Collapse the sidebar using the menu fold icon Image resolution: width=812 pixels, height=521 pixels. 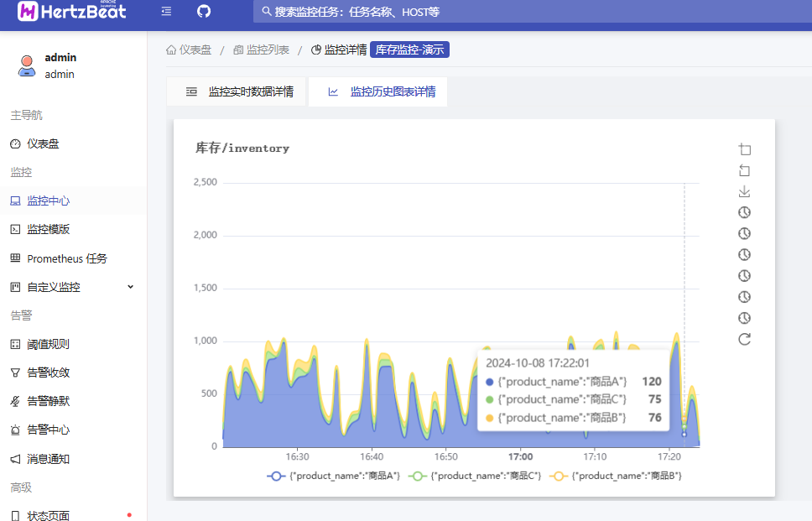[166, 12]
